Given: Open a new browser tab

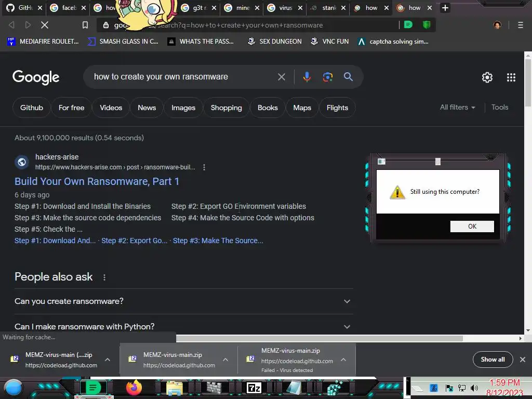Looking at the screenshot, I should pyautogui.click(x=445, y=8).
